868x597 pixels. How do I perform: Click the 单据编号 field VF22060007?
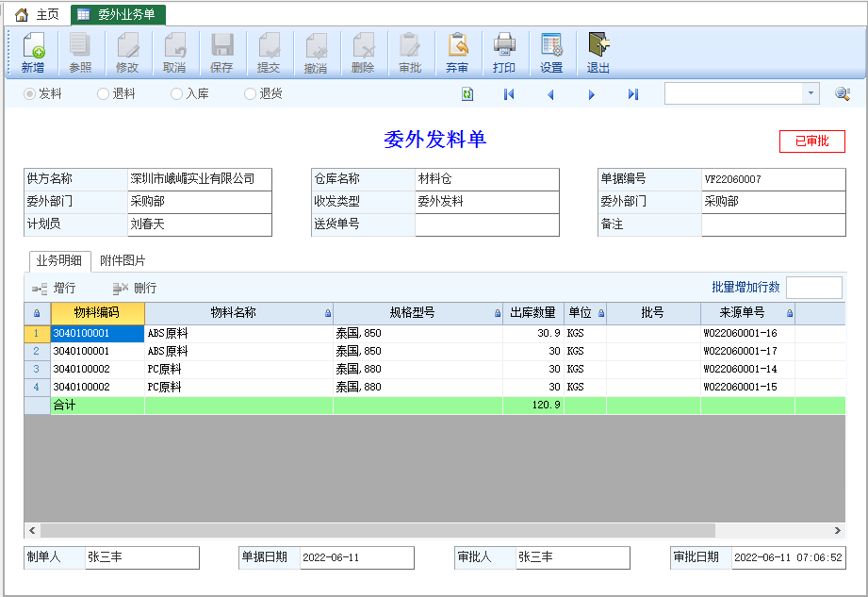pos(774,179)
